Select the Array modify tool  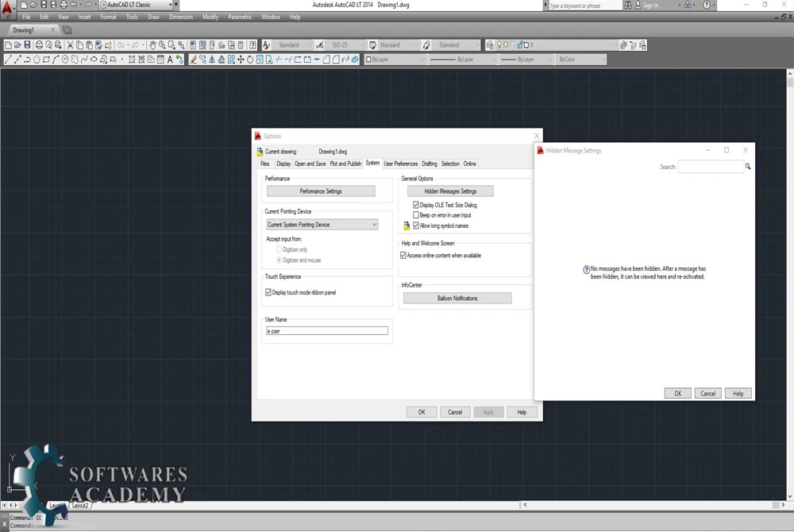pyautogui.click(x=231, y=60)
